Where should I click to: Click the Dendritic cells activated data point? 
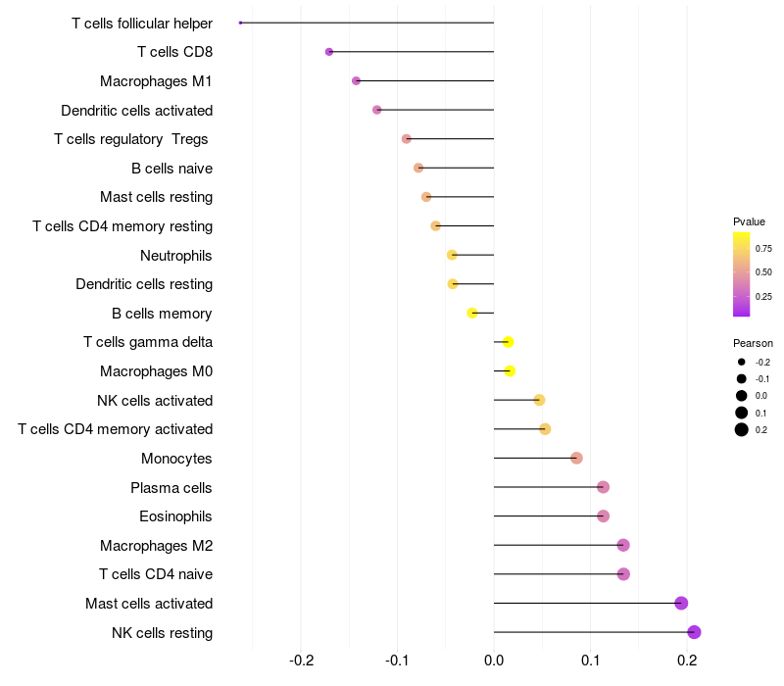coord(377,110)
